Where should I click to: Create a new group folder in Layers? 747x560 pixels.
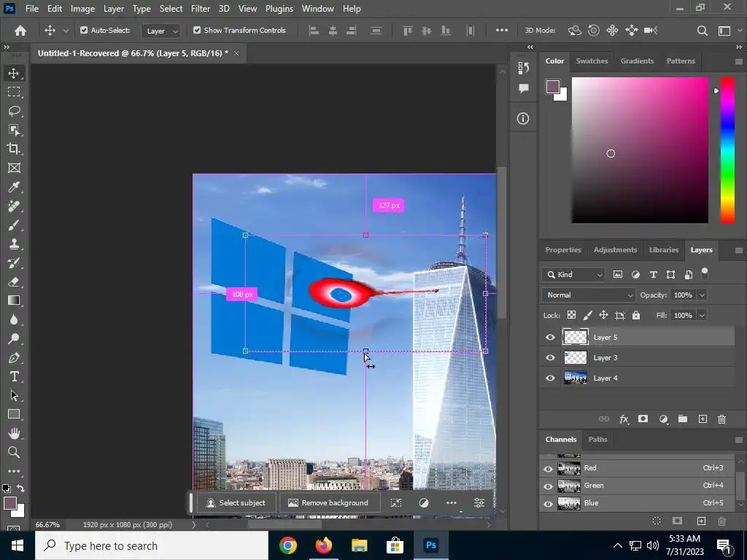[683, 419]
